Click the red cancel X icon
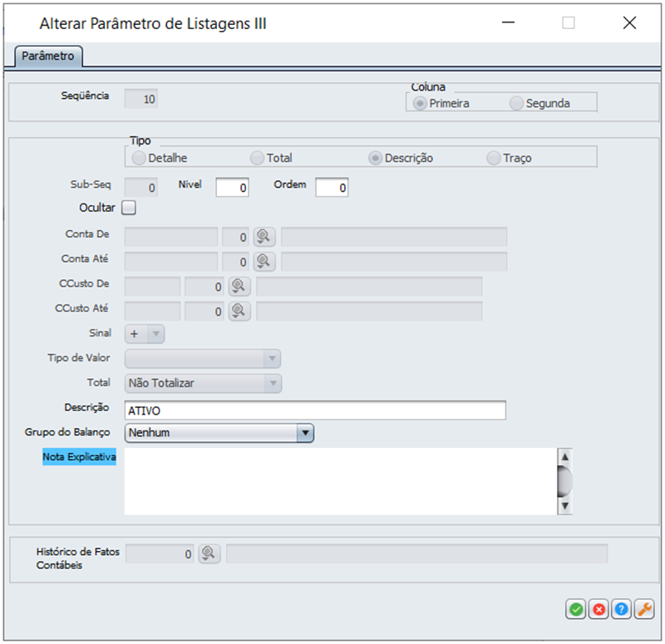 [598, 609]
